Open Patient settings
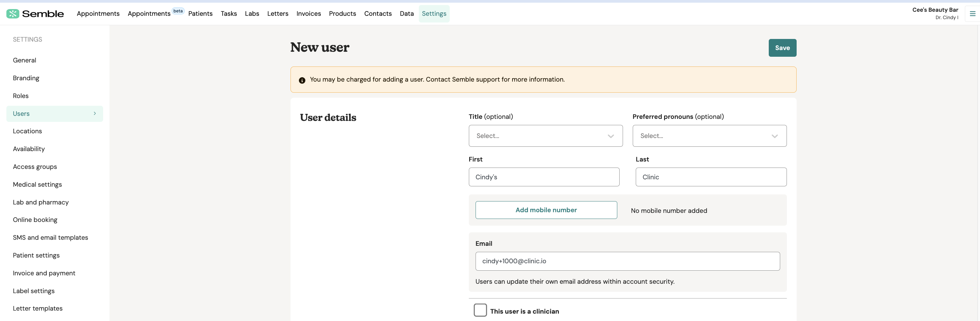Screen dimensions: 980x321 pyautogui.click(x=36, y=256)
